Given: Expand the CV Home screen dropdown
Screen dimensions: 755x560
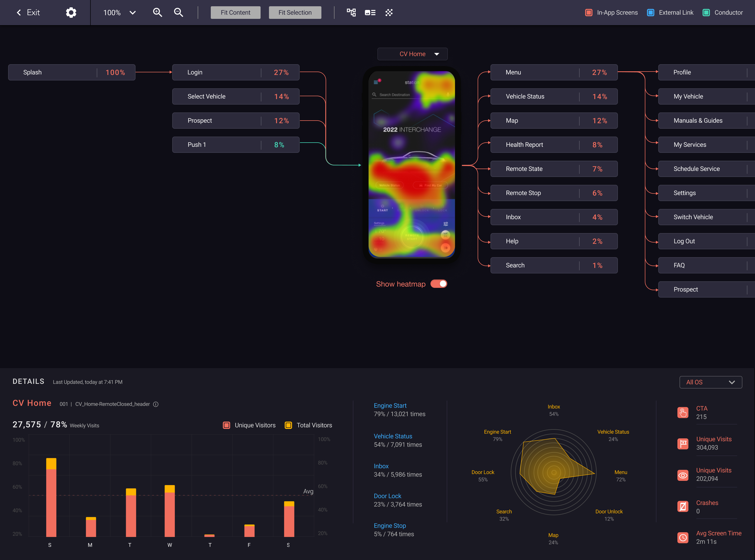Looking at the screenshot, I should point(413,54).
